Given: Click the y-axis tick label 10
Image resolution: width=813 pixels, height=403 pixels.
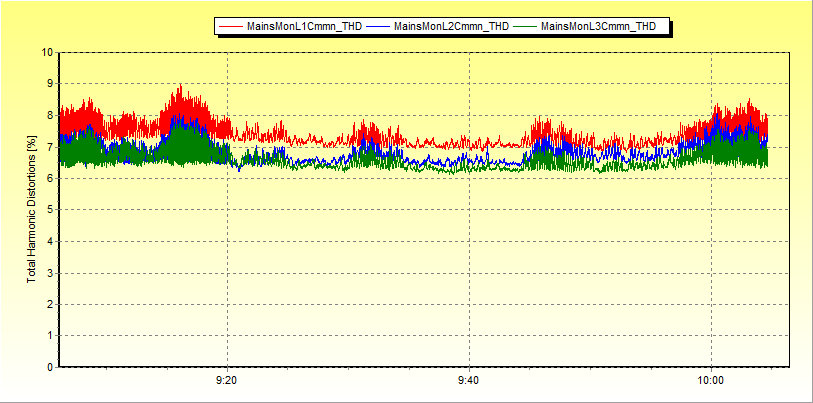Looking at the screenshot, I should click(47, 53).
